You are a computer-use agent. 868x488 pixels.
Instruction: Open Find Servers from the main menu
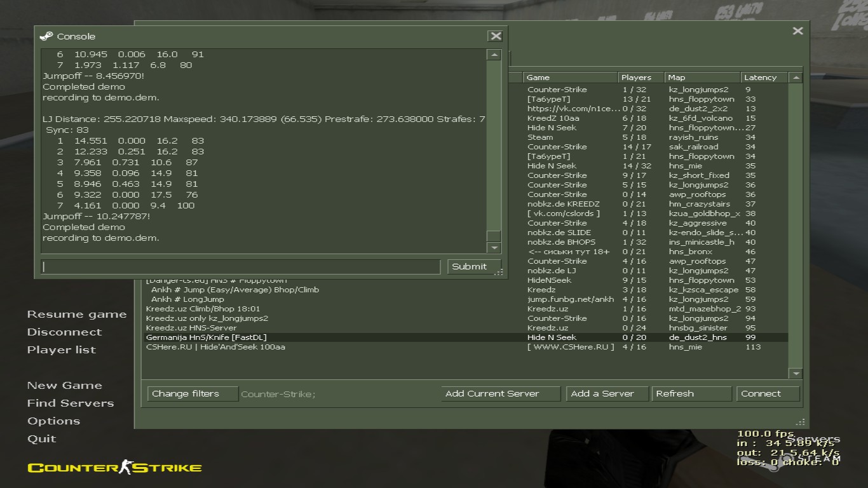pos(71,403)
